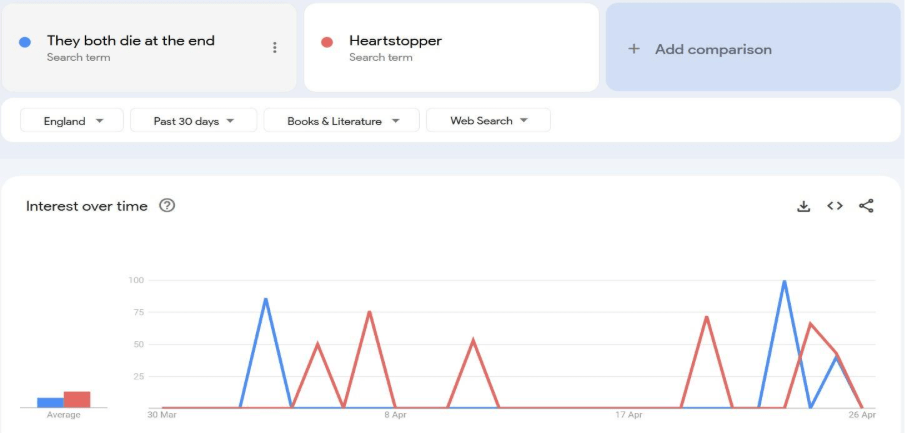This screenshot has height=433, width=907.
Task: Click the Add comparison button
Action: (x=712, y=49)
